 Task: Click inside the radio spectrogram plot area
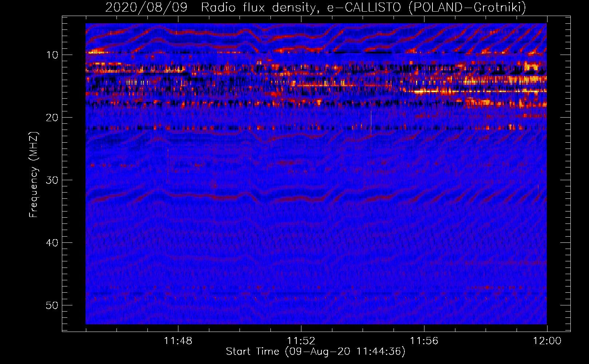click(316, 174)
